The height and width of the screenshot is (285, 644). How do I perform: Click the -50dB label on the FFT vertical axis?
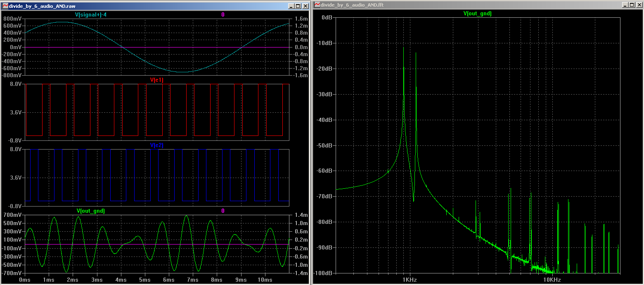click(x=324, y=145)
